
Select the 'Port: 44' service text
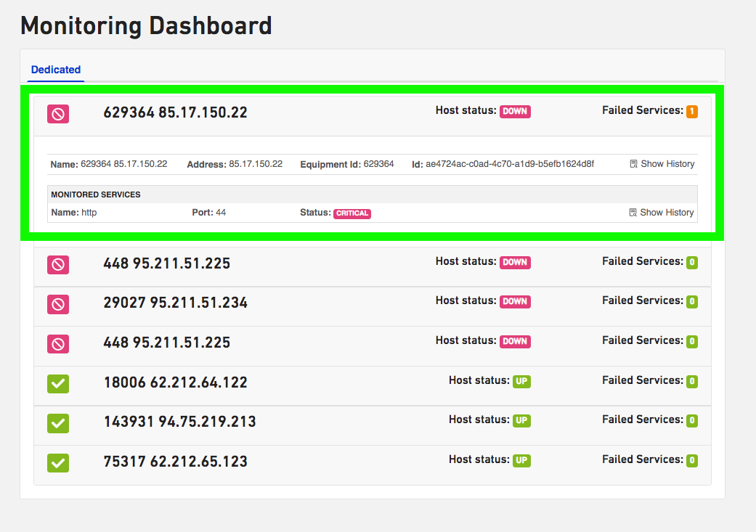[208, 213]
